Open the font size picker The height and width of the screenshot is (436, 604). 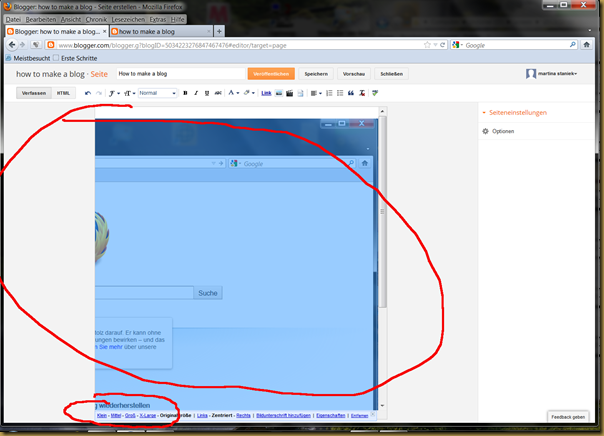[129, 93]
